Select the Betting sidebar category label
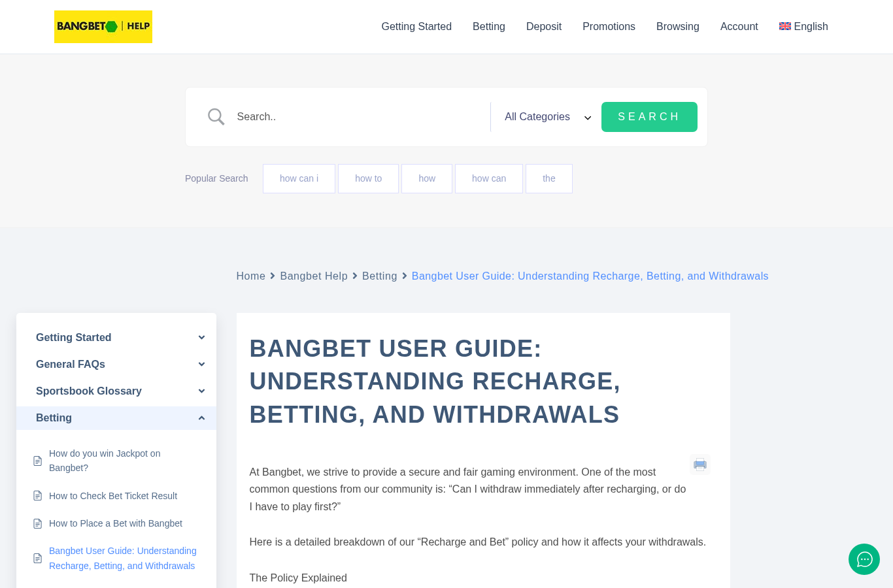 click(x=54, y=418)
